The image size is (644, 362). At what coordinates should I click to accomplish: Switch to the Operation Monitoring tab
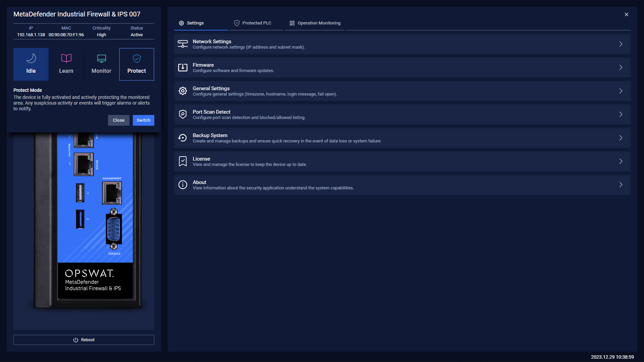[x=315, y=23]
